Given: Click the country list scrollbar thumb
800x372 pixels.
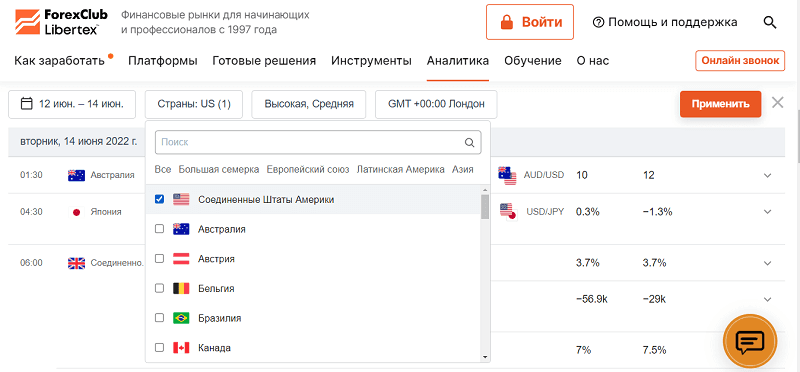Looking at the screenshot, I should tap(485, 206).
